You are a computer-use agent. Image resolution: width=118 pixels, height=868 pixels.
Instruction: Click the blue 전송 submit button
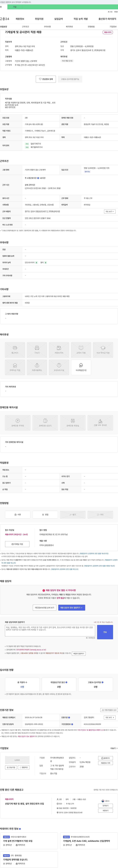pos(105,632)
